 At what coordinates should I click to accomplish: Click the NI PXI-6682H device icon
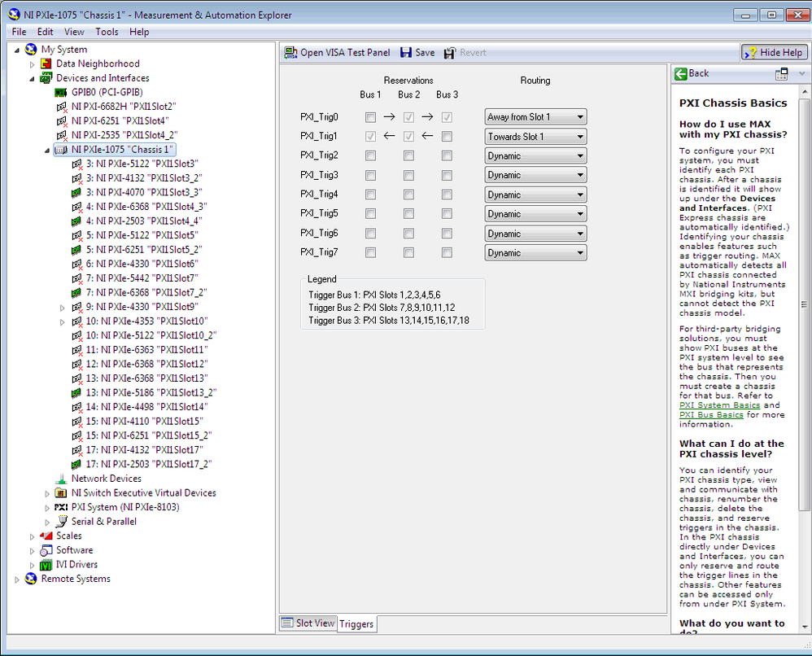pos(62,107)
